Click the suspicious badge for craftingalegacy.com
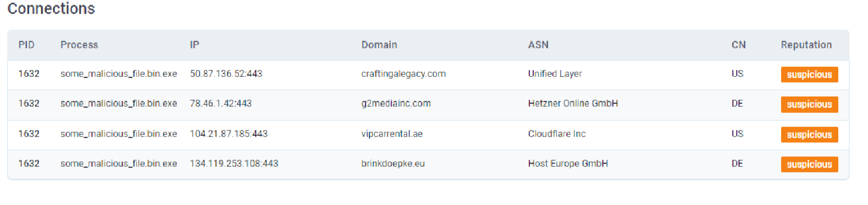Image resolution: width=868 pixels, height=205 pixels. 809,75
